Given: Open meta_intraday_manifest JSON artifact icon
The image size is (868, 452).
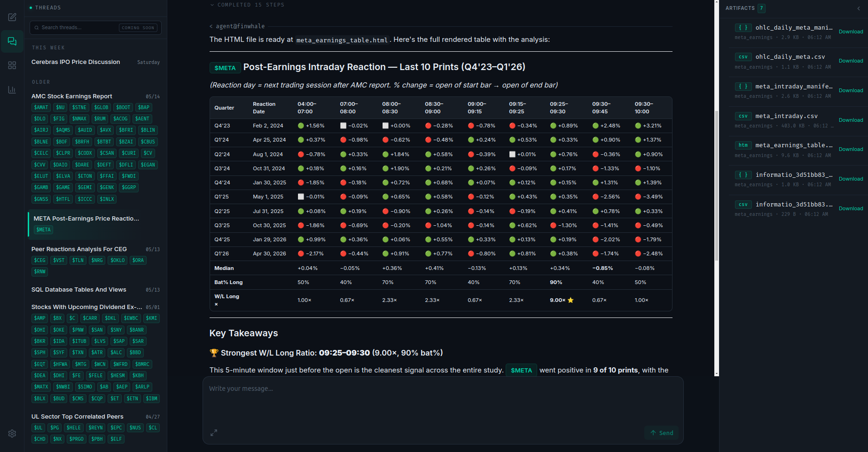Looking at the screenshot, I should click(x=743, y=87).
